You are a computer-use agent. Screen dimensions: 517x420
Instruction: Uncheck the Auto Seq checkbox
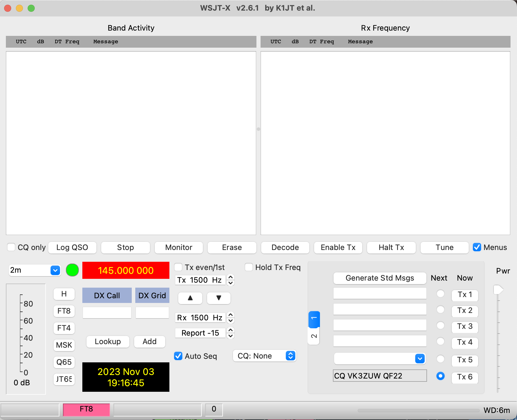[x=178, y=356]
